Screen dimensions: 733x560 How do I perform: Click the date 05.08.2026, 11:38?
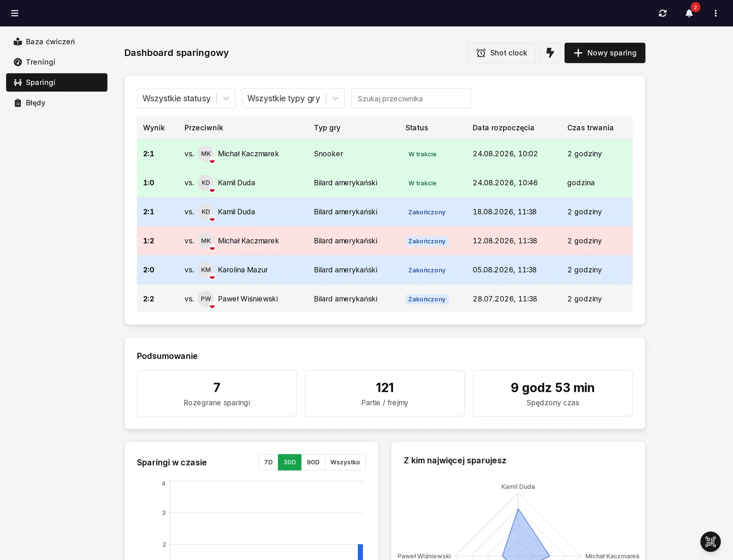point(504,270)
